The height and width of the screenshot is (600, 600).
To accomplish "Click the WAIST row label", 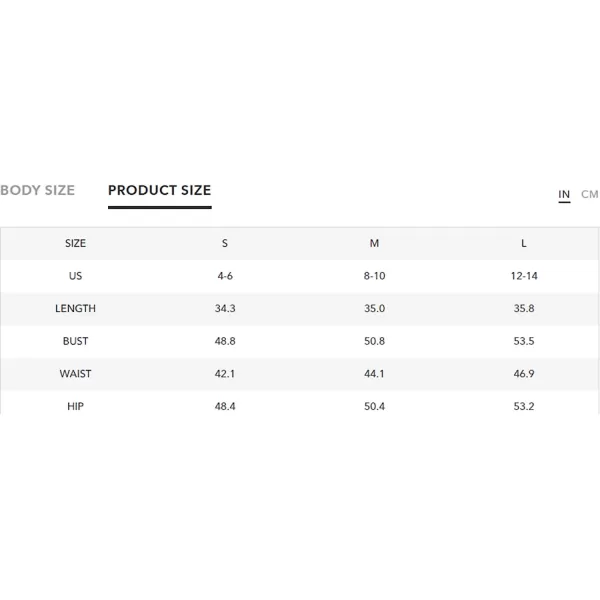I will pyautogui.click(x=75, y=373).
